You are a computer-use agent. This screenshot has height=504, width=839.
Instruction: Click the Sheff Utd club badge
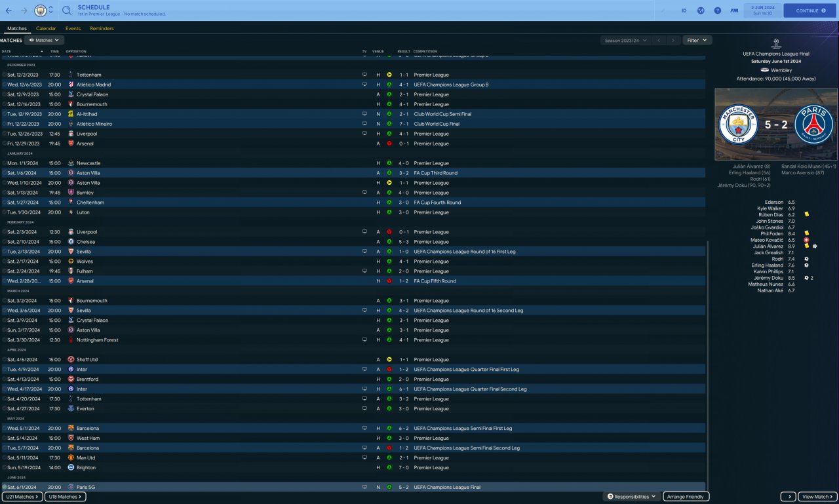71,360
